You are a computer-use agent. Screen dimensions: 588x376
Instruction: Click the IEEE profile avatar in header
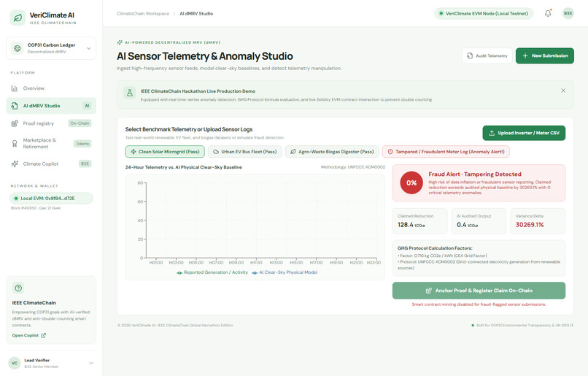[568, 14]
